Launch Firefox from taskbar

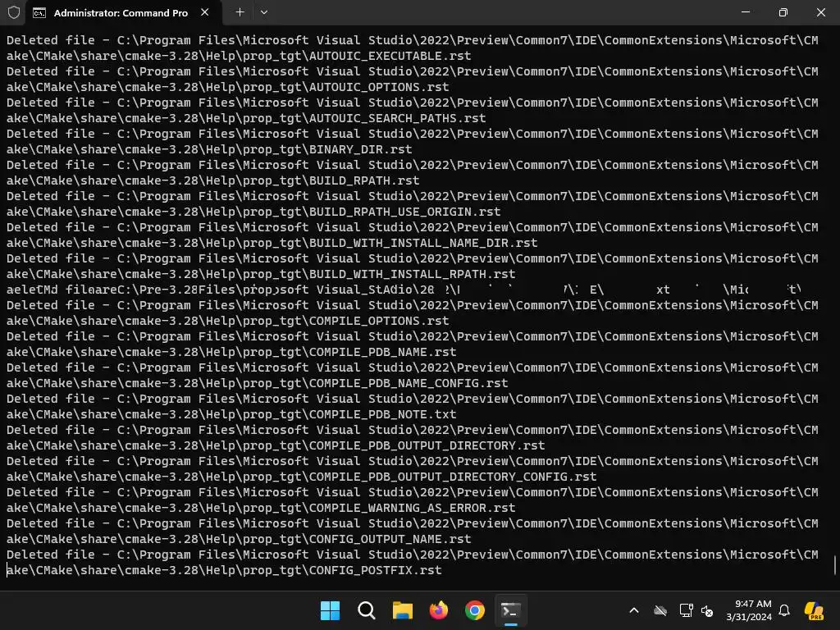point(439,610)
